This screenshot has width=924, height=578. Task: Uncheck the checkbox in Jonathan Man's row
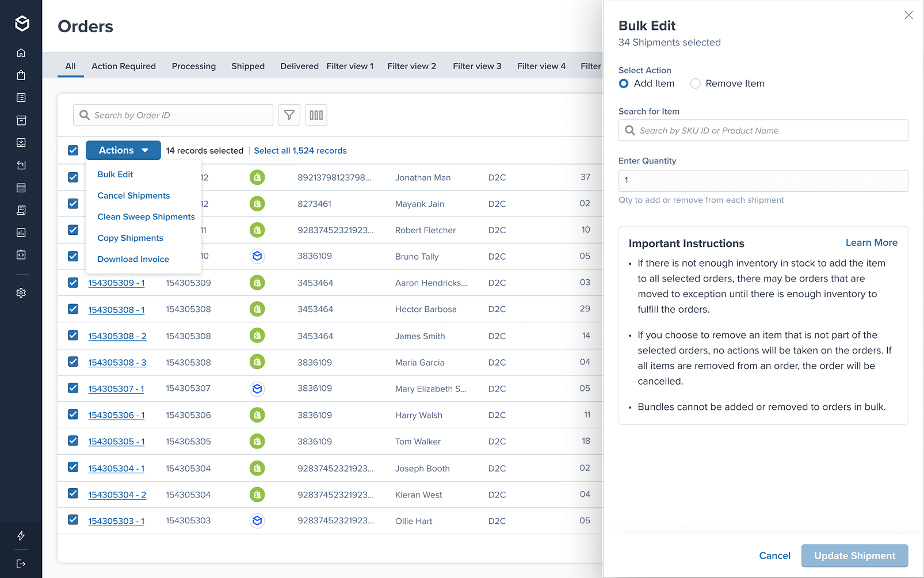coord(73,177)
